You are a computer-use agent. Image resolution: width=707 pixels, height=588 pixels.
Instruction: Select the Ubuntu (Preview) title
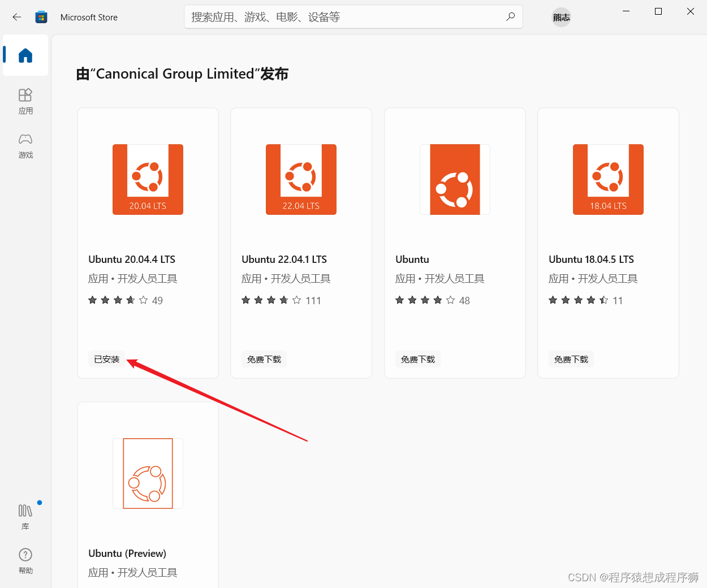tap(127, 554)
